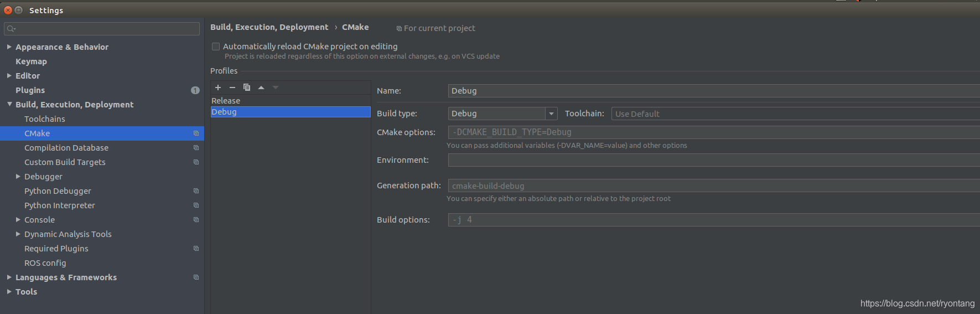Image resolution: width=980 pixels, height=314 pixels.
Task: Click the project icon beside Languages & Frameworks
Action: 196,277
